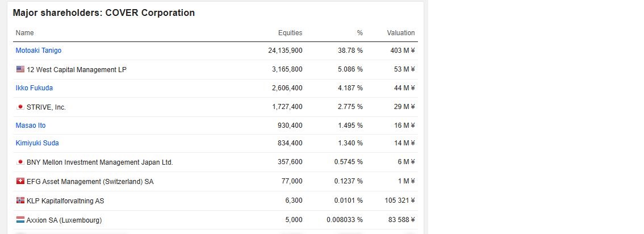644x234 pixels.
Task: Click valuation 16 M ¥
Action: 404,125
